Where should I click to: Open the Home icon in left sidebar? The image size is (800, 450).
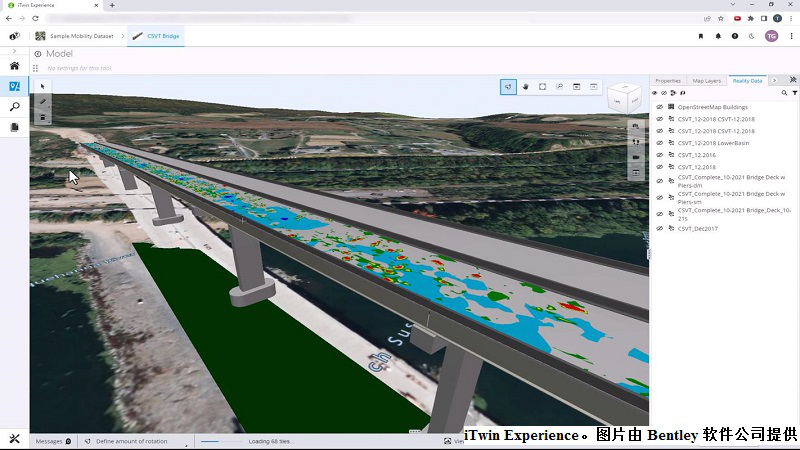click(x=14, y=66)
